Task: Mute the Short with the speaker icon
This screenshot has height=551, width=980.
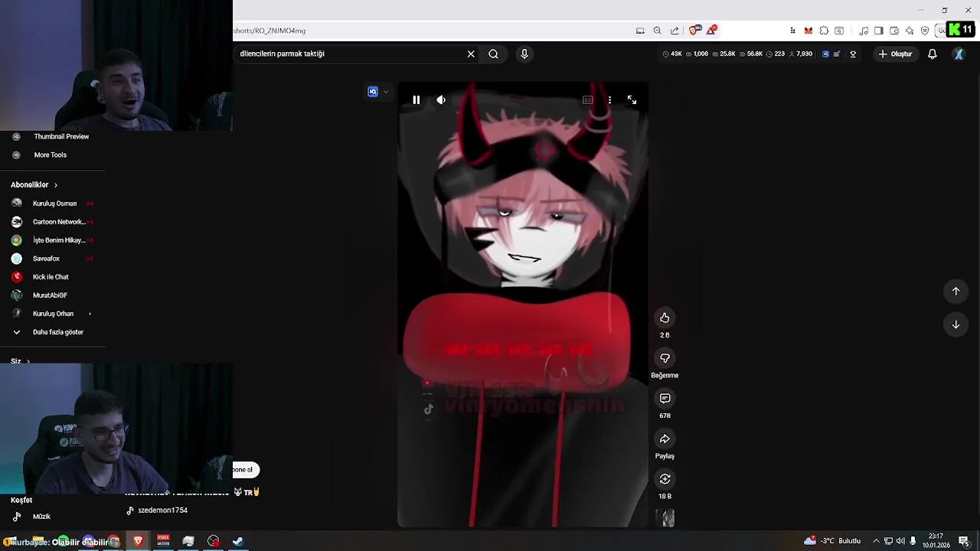Action: coord(441,99)
